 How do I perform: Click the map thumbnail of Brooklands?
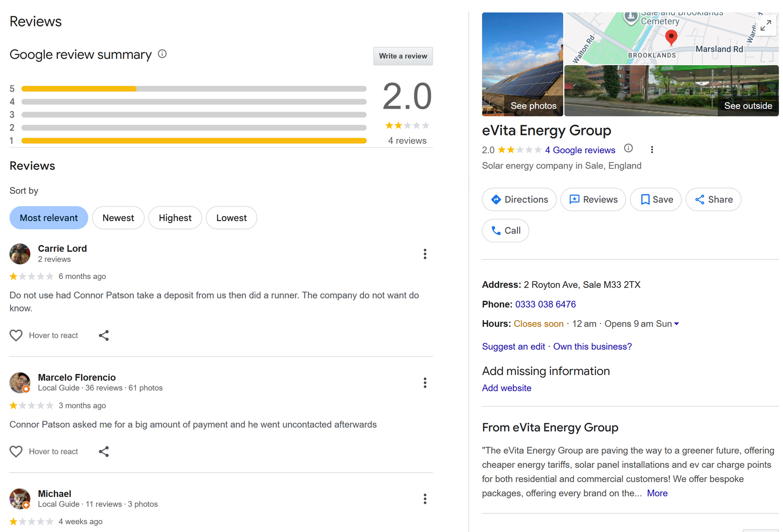(x=671, y=38)
